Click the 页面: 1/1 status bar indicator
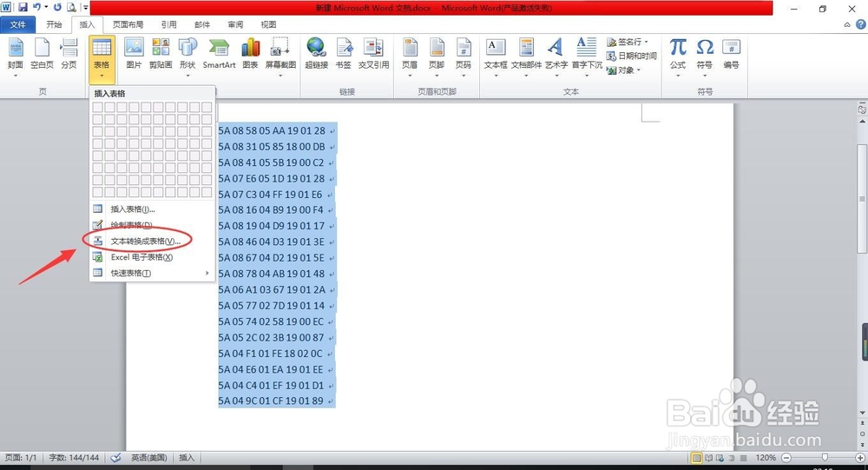868x470 pixels. [x=21, y=458]
